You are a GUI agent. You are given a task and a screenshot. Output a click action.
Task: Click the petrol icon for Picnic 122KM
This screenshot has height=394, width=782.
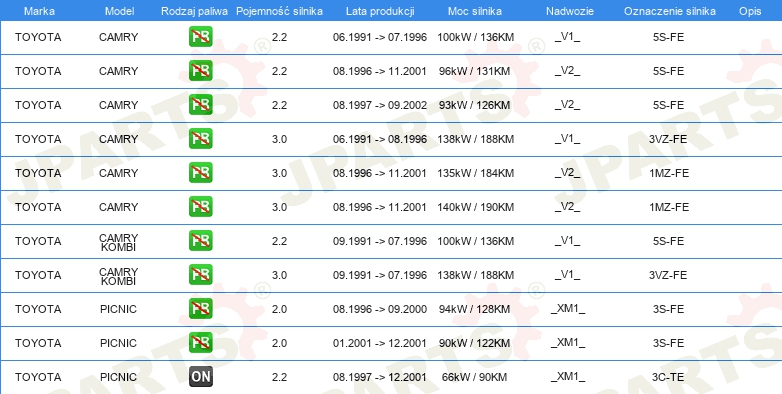click(x=200, y=343)
